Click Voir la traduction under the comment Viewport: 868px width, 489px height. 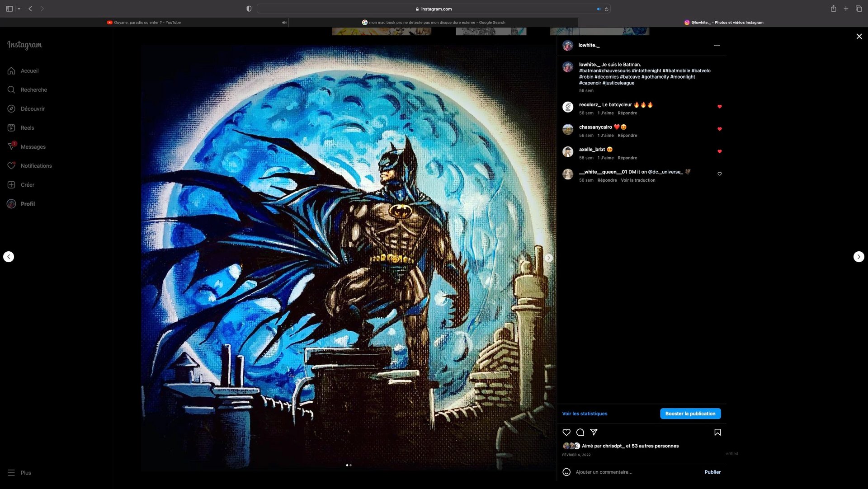(638, 180)
